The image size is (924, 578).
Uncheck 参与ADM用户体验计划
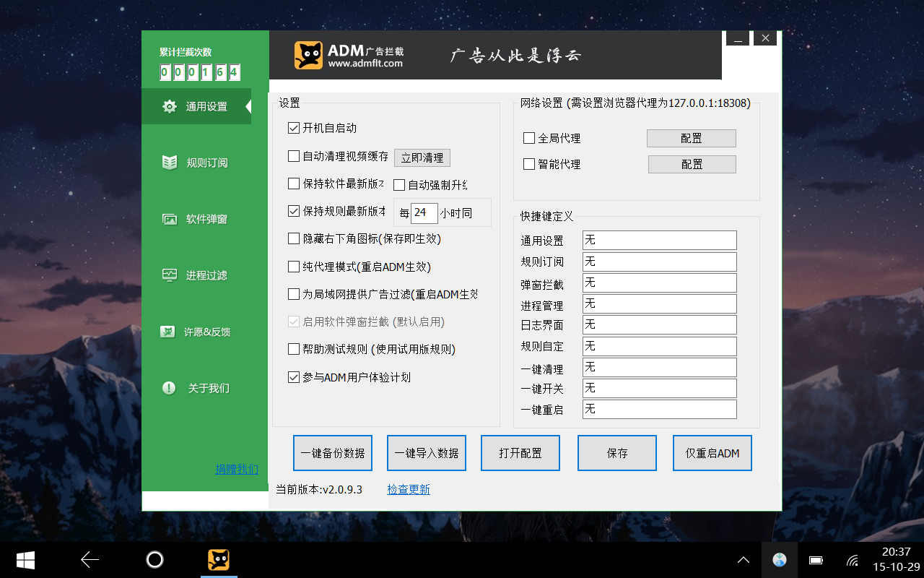point(294,377)
